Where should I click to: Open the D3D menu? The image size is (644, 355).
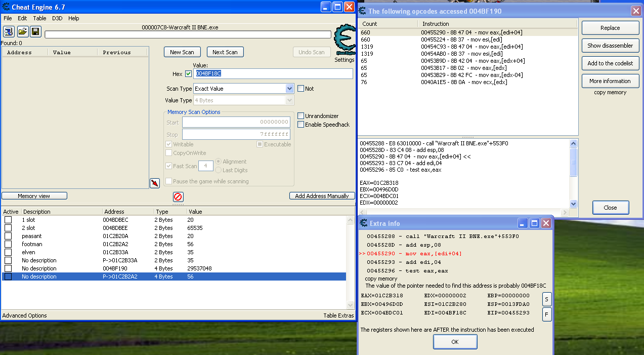coord(57,18)
